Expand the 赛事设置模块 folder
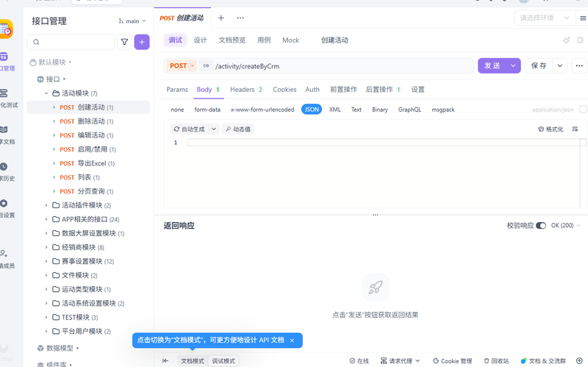 click(x=46, y=261)
